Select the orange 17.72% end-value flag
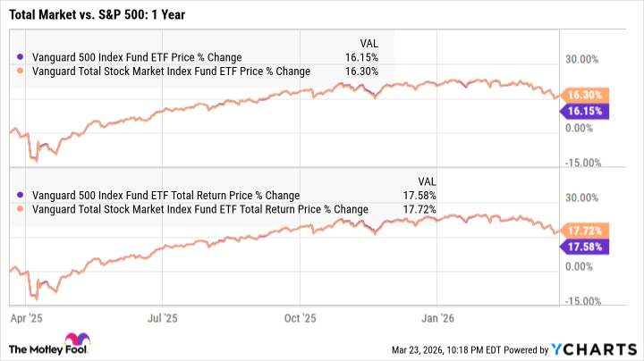 pos(584,230)
